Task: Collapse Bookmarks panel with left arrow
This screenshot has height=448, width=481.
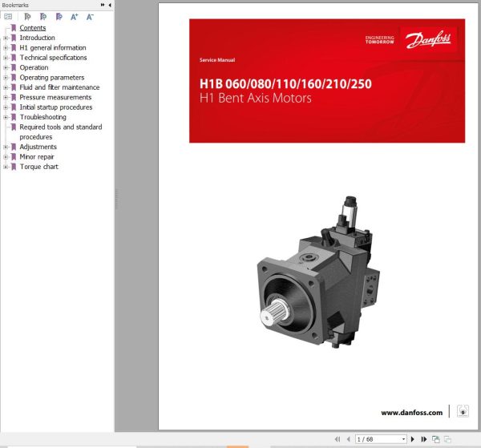Action: pyautogui.click(x=110, y=5)
